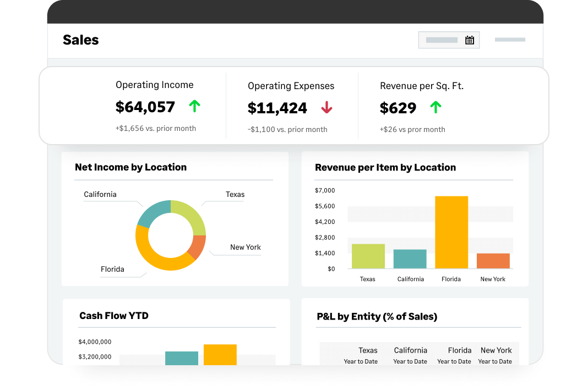This screenshot has height=385, width=588.
Task: Select the Texas column in P&L table
Action: click(368, 350)
